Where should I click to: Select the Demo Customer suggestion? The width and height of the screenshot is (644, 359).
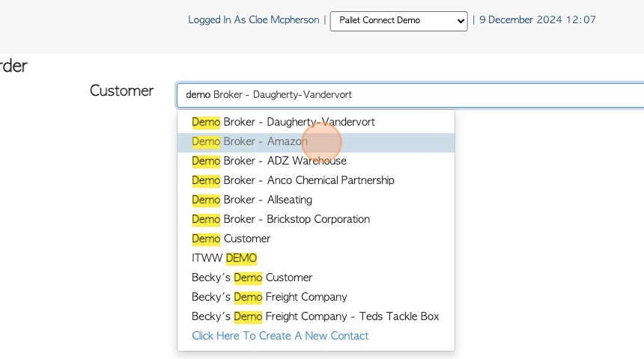pyautogui.click(x=316, y=239)
